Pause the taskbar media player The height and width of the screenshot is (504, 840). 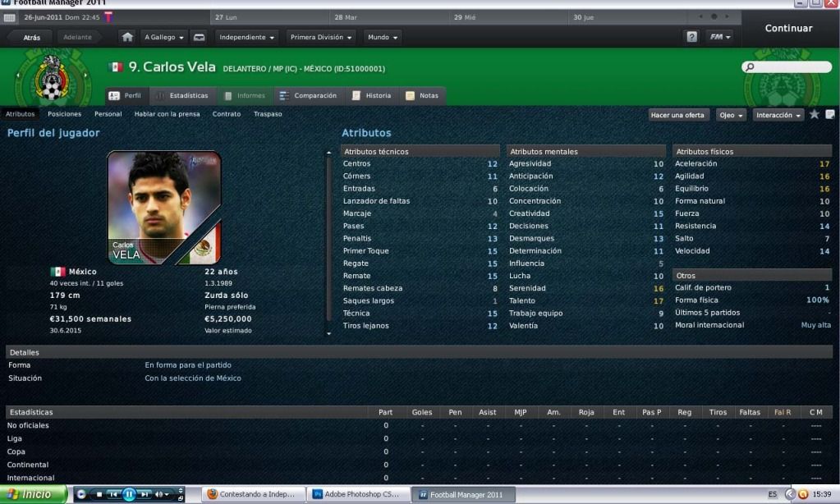(129, 494)
